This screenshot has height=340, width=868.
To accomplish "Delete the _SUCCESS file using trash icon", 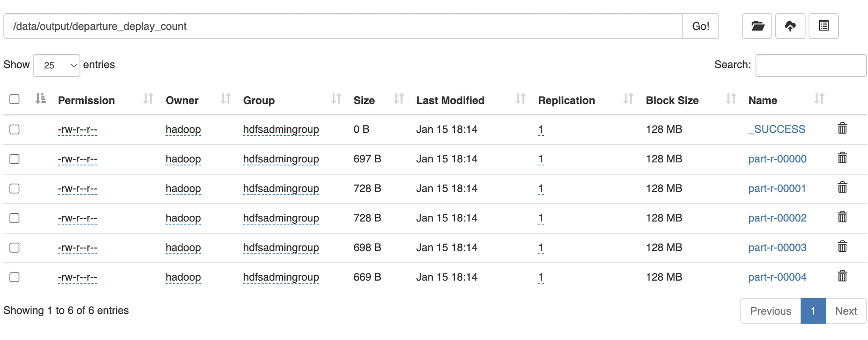I will [x=842, y=128].
